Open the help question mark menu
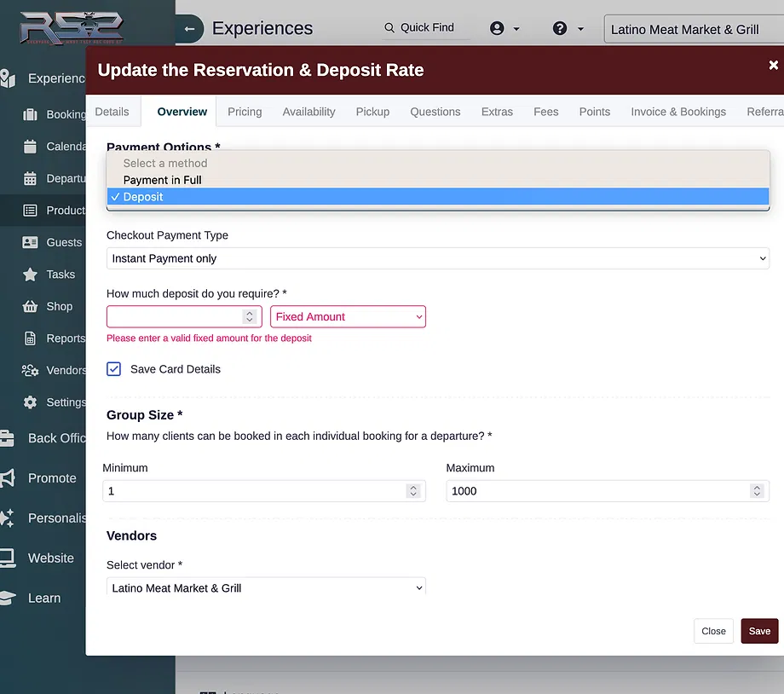The width and height of the screenshot is (784, 694). [x=560, y=28]
